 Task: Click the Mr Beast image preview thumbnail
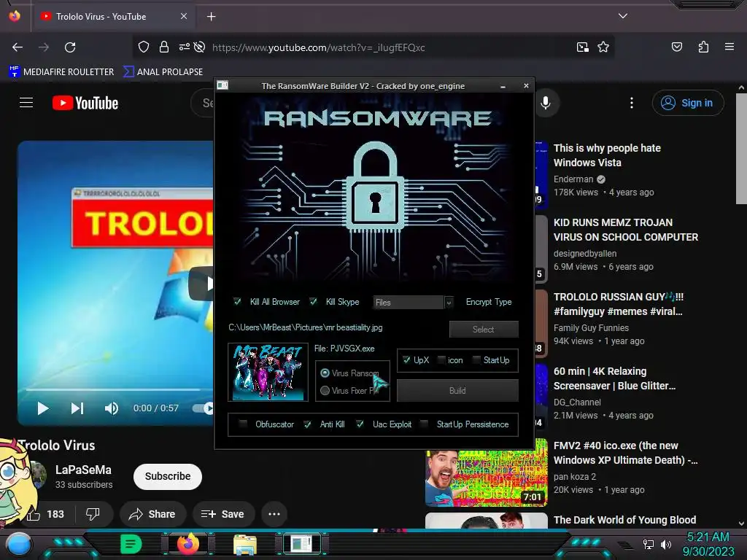(x=268, y=372)
